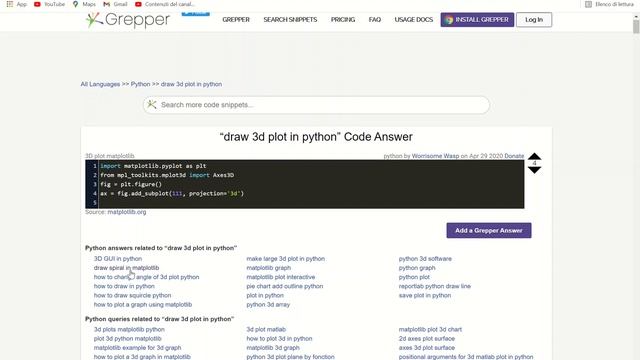Click inside the code snippet editor

click(x=304, y=184)
